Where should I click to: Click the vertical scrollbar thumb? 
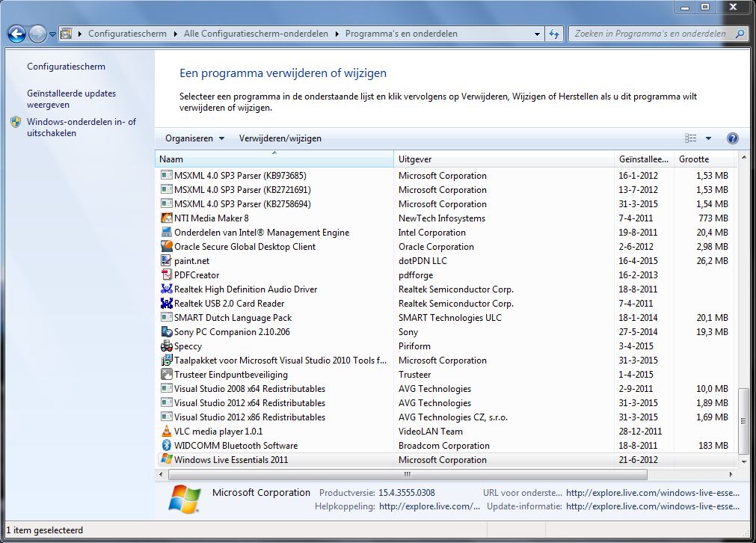click(x=744, y=420)
